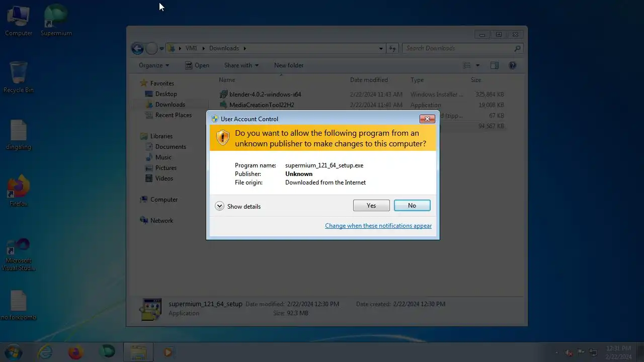
Task: Switch to Explorer window in taskbar
Action: click(x=138, y=352)
